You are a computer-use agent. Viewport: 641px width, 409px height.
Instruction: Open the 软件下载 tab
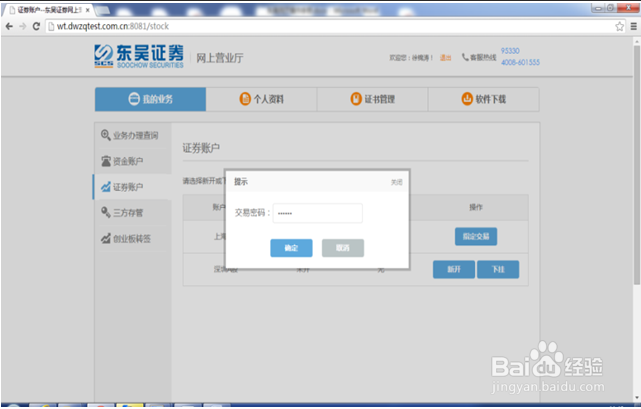[484, 99]
